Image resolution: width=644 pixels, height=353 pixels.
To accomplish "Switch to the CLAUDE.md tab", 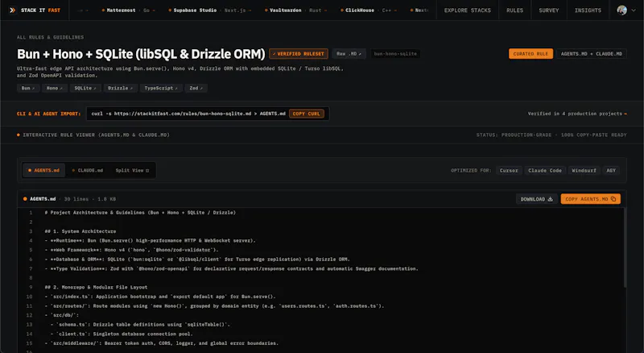I will (x=88, y=170).
